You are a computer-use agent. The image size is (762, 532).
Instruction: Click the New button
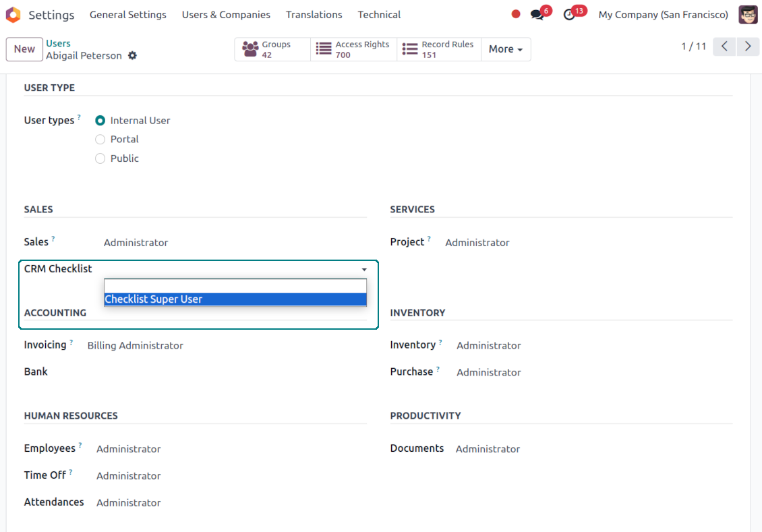(24, 49)
